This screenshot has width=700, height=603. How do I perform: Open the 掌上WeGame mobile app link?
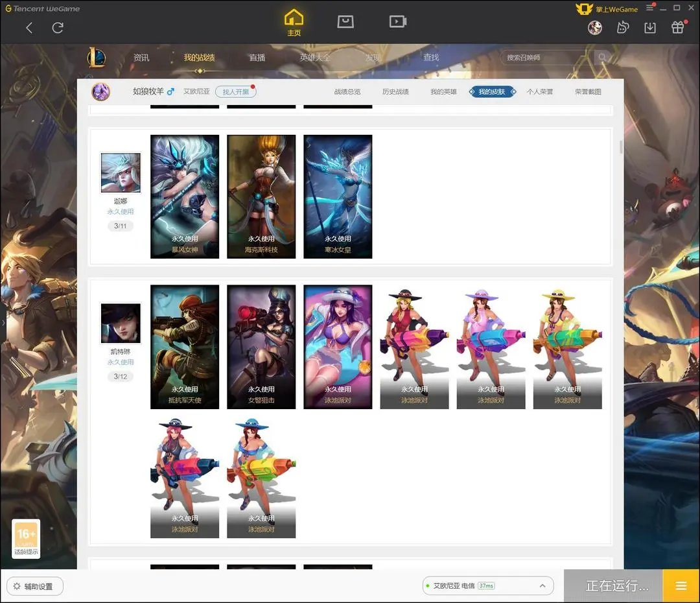click(x=607, y=9)
